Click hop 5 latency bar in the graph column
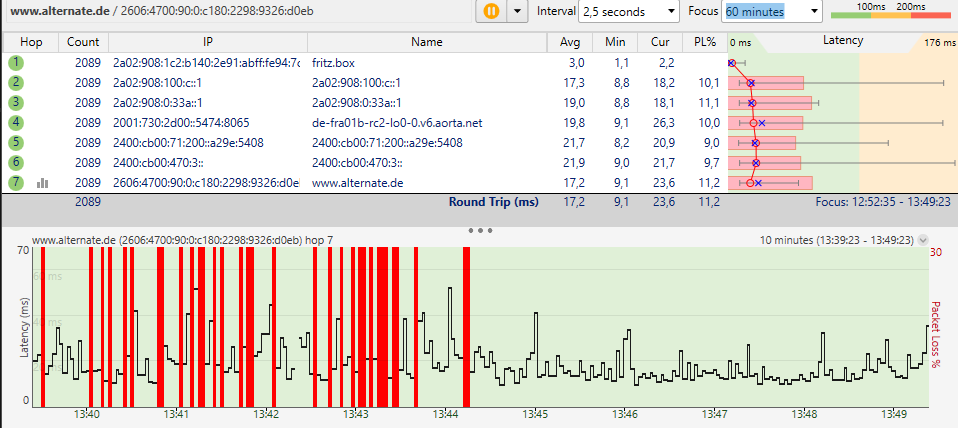The image size is (958, 428). pyautogui.click(x=762, y=143)
